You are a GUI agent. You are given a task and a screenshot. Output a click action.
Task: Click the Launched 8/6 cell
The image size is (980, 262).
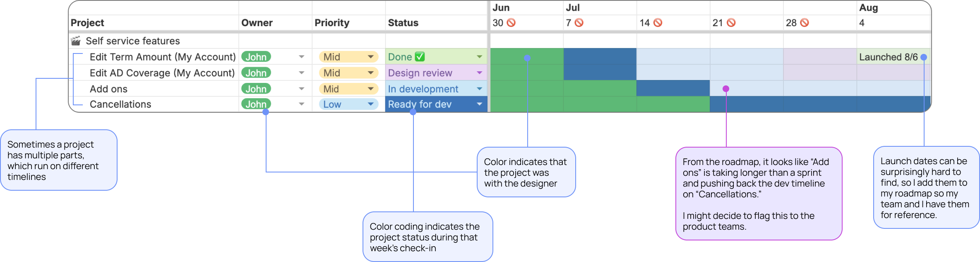[x=893, y=57]
